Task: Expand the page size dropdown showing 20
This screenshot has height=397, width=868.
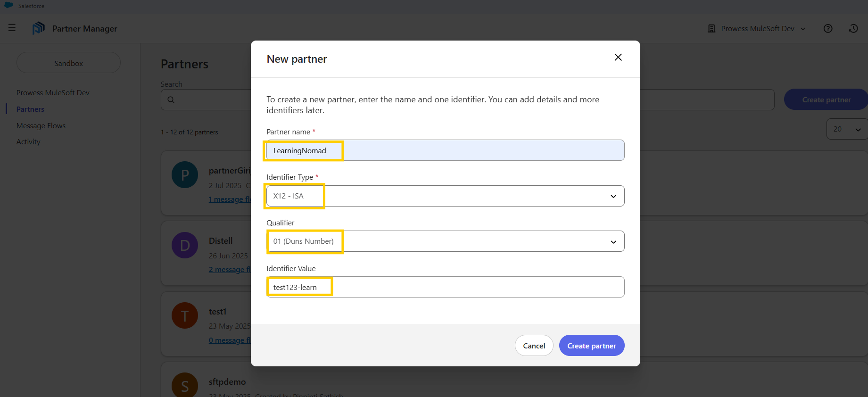Action: click(846, 129)
